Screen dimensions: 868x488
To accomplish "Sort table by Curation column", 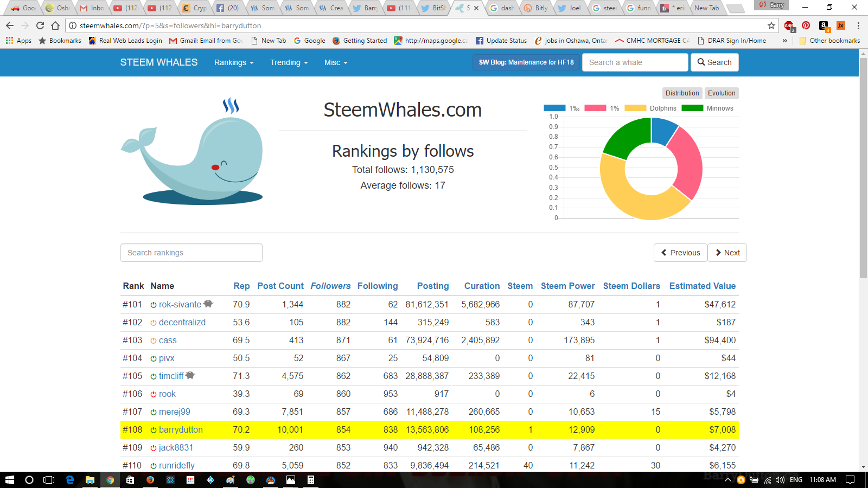I will tap(482, 286).
